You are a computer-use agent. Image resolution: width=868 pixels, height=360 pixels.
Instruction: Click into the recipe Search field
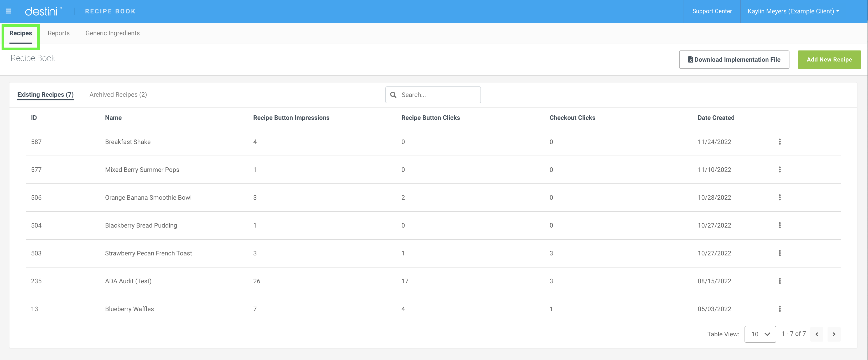coord(433,95)
